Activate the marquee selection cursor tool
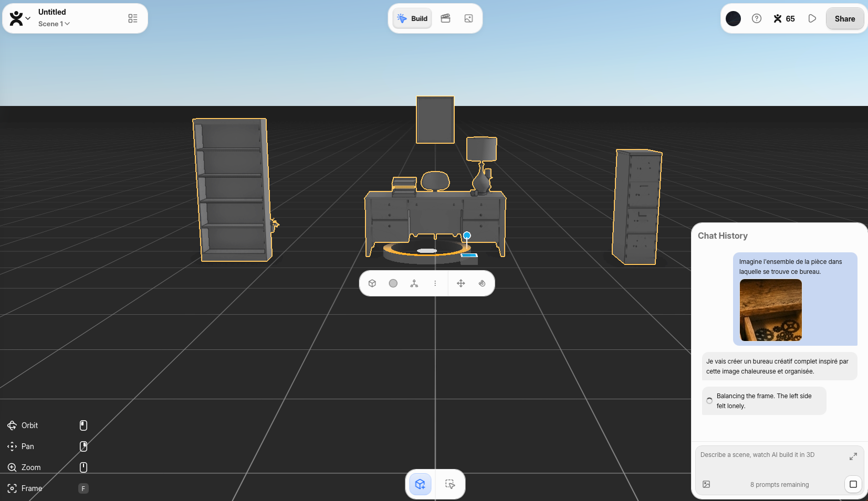868x501 pixels. pyautogui.click(x=450, y=484)
